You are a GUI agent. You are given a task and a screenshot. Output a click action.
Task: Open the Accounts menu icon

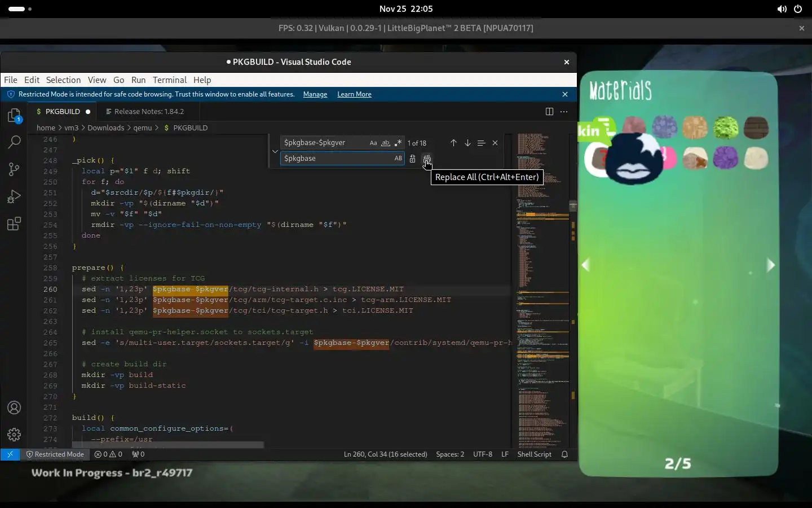pyautogui.click(x=14, y=408)
